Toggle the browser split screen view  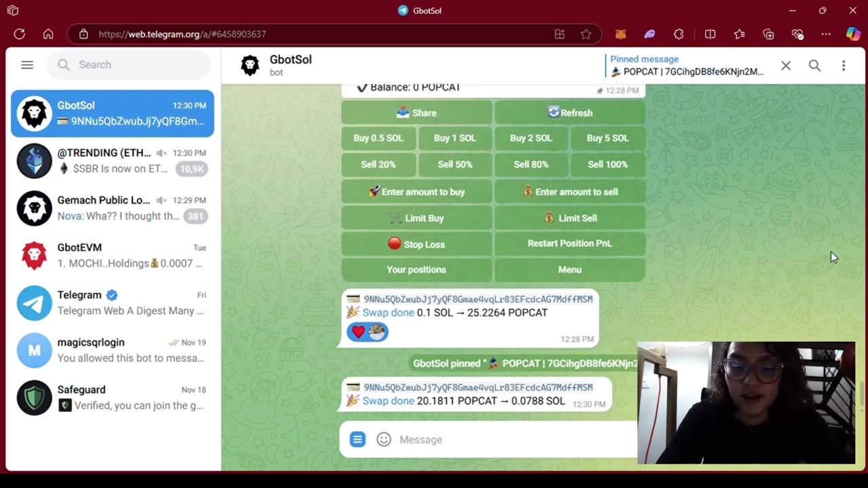click(710, 34)
